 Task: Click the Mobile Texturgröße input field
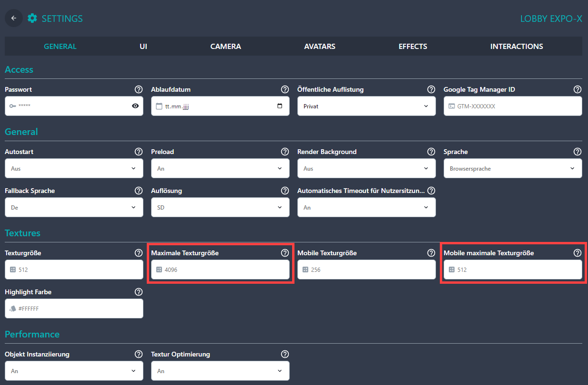pos(366,269)
